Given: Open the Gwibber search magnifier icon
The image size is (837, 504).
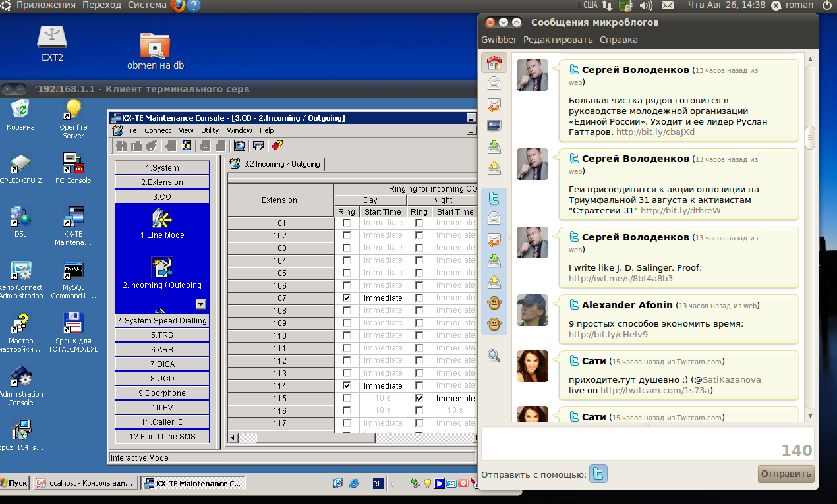Looking at the screenshot, I should coord(494,356).
